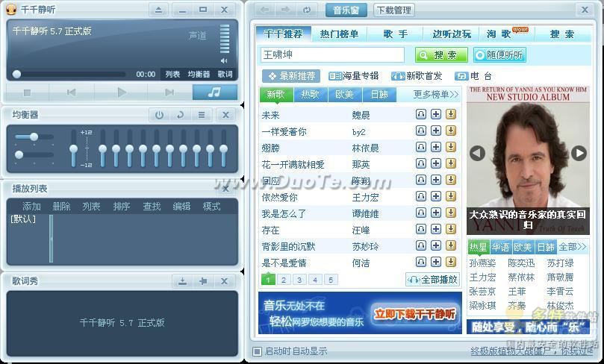604x364 pixels.
Task: Click the eject/open file button
Action: pos(158,10)
